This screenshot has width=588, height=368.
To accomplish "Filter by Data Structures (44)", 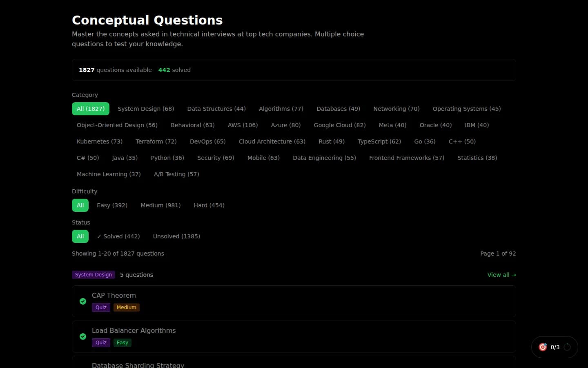I will pyautogui.click(x=216, y=109).
